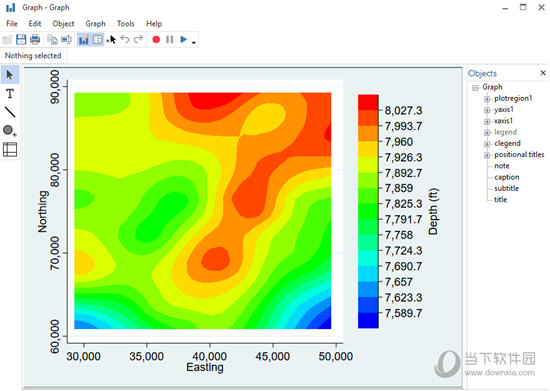This screenshot has width=550, height=391.
Task: Select positional titles in Objects tree
Action: [x=519, y=154]
